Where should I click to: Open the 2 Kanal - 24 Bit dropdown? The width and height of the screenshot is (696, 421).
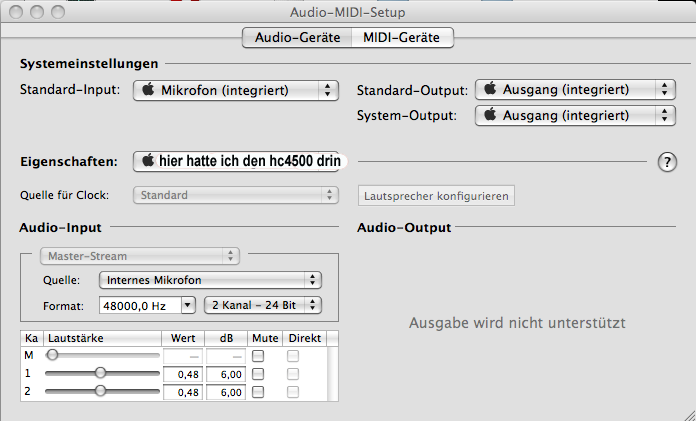tap(262, 304)
